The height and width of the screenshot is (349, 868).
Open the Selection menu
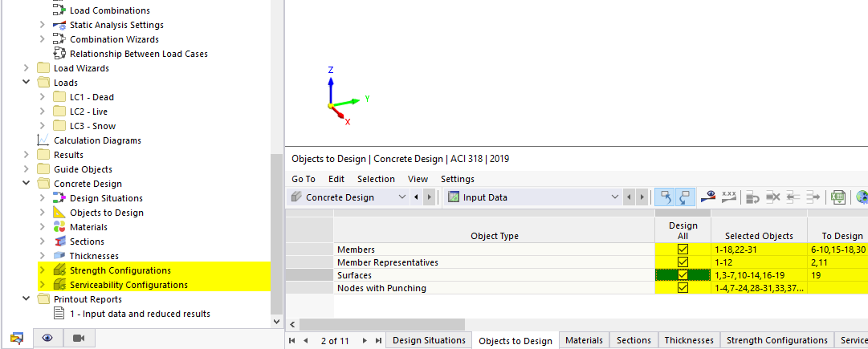click(x=376, y=179)
